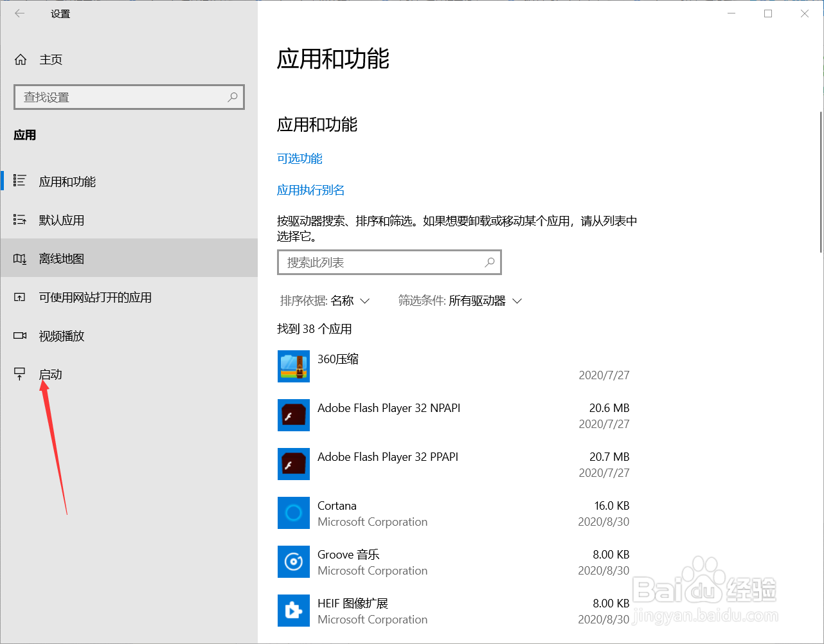Click the 360压缩 app icon

tap(294, 366)
